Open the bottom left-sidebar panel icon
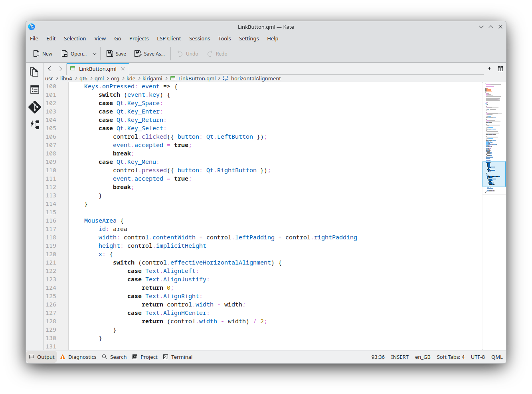Viewport: 532px width, 394px height. pos(34,125)
